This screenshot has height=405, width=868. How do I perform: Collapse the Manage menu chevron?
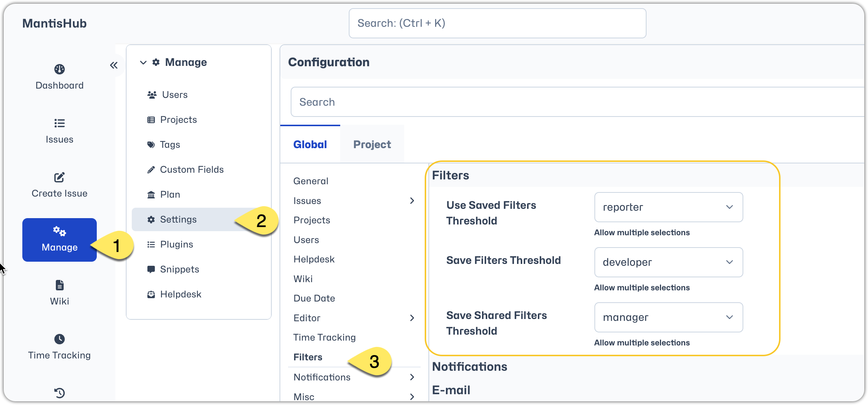click(143, 63)
